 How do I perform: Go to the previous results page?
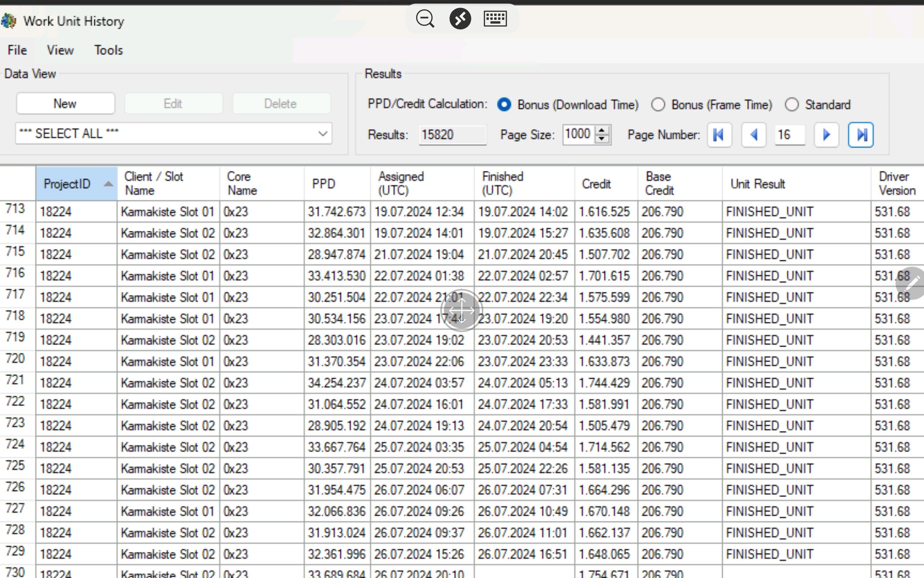point(753,134)
